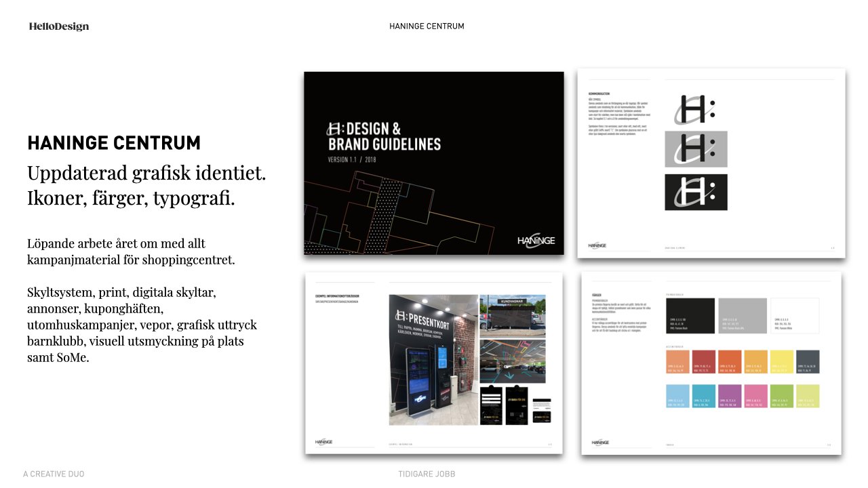Click the H: logo on white background
Image resolution: width=868 pixels, height=488 pixels.
point(696,108)
